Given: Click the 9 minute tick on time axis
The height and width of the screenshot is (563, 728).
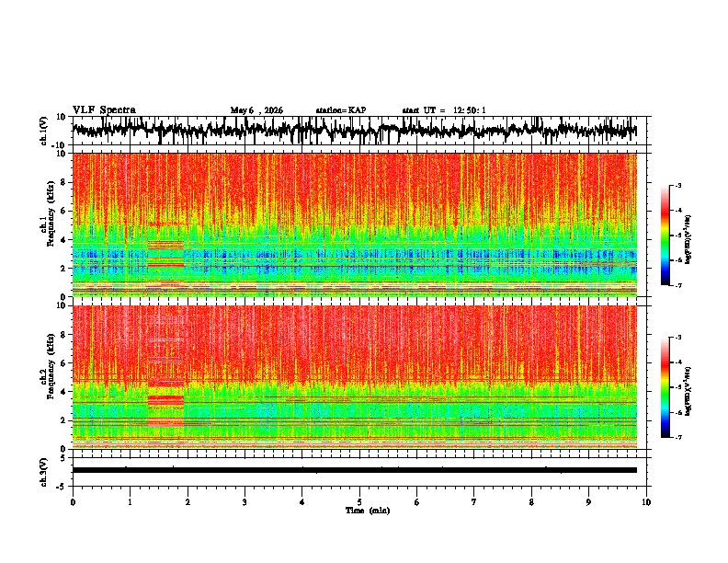Looking at the screenshot, I should pos(588,502).
